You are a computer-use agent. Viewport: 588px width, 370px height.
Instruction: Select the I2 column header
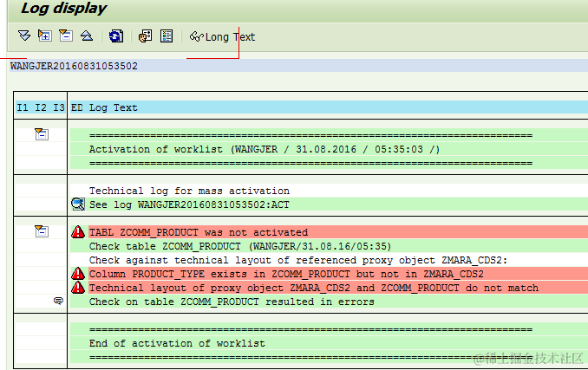pyautogui.click(x=41, y=107)
